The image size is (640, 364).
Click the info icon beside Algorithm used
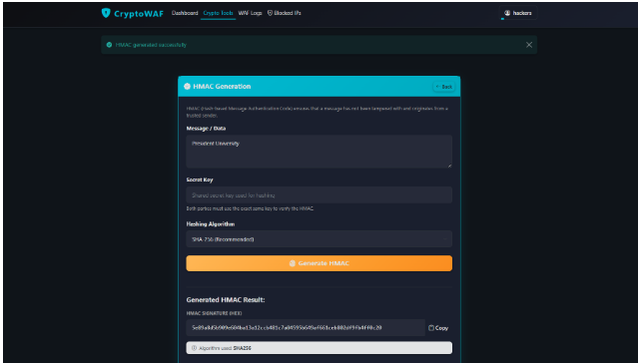click(x=195, y=348)
